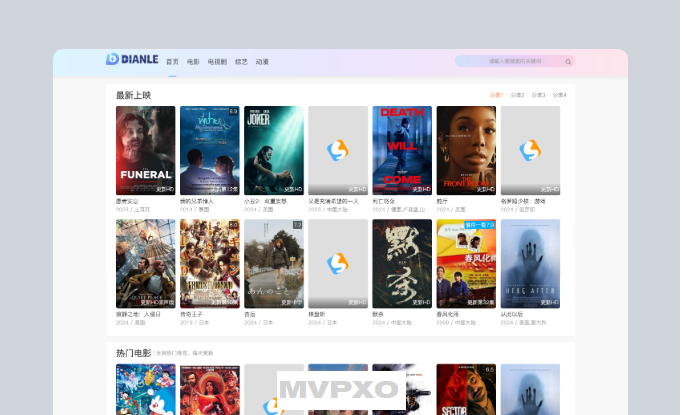Click the 春风化雨 title link
683x415 pixels.
(447, 314)
